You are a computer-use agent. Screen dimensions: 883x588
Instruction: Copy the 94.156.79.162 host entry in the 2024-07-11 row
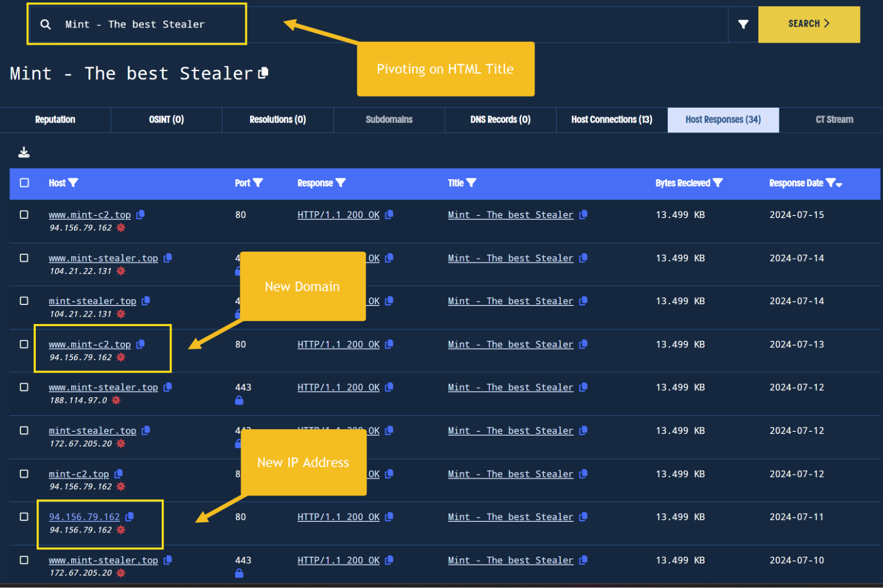130,516
